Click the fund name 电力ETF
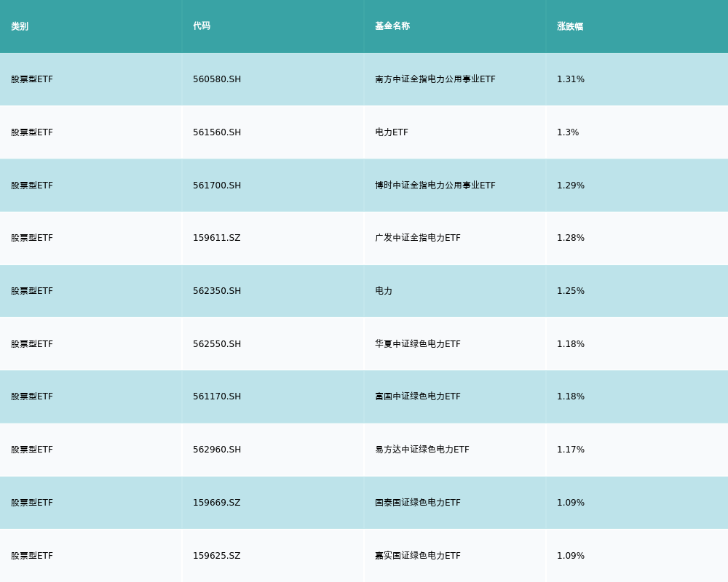 [392, 132]
